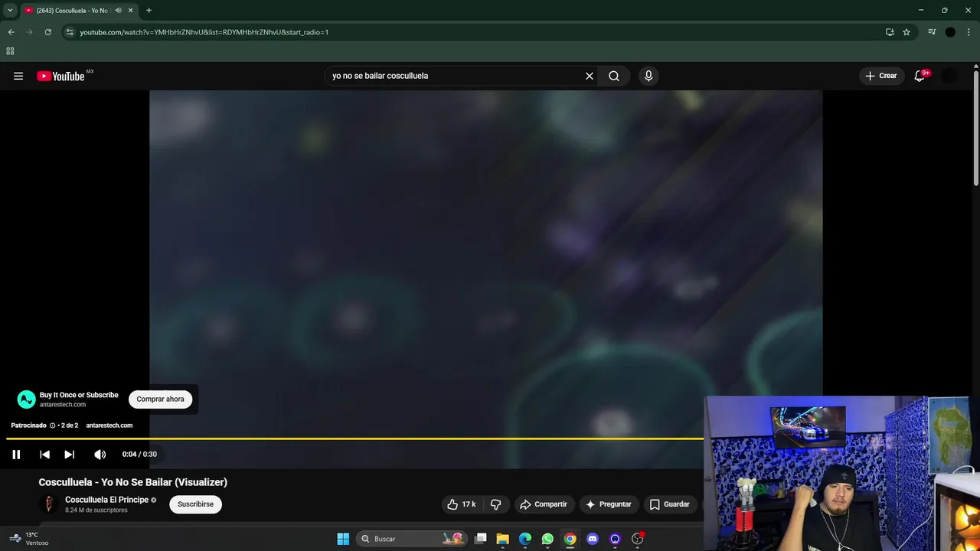Reload the page

(x=47, y=32)
